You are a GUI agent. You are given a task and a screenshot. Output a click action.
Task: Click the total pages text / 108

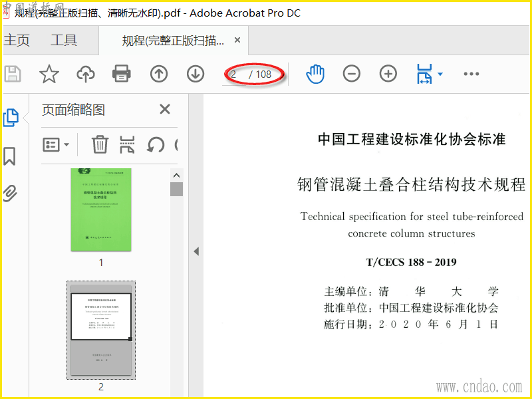coord(260,74)
